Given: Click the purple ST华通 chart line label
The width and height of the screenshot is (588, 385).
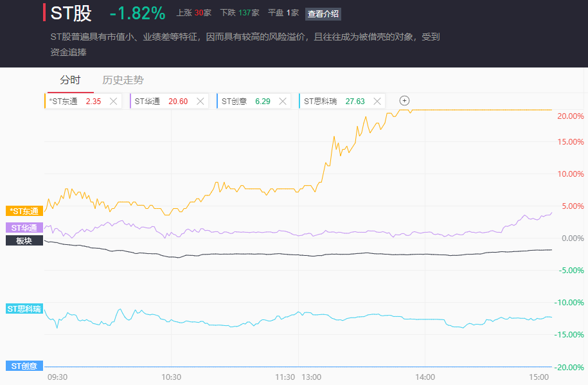Looking at the screenshot, I should point(24,228).
